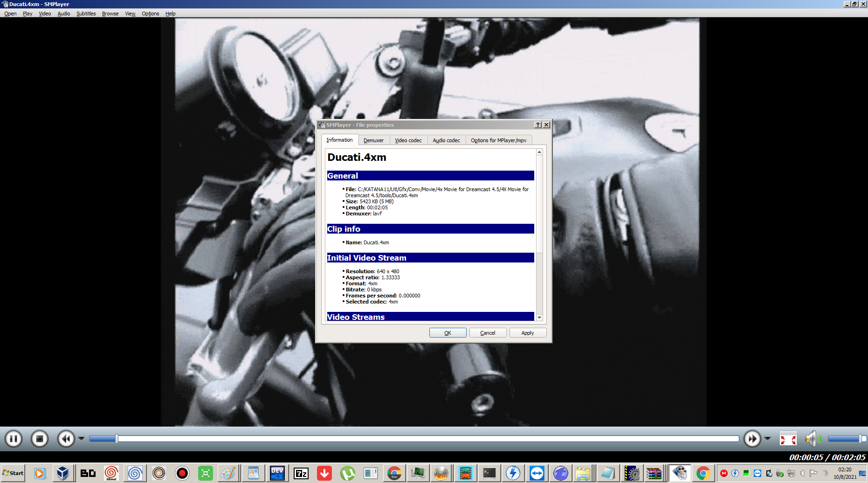Screen dimensions: 868x483
Task: Open Notepad from the taskbar
Action: (607, 474)
